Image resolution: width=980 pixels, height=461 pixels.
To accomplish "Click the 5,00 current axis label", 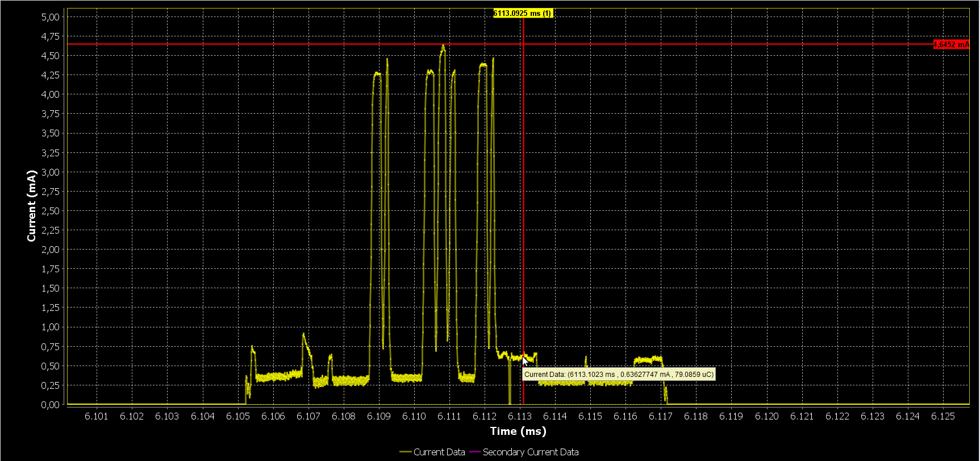I will click(50, 17).
